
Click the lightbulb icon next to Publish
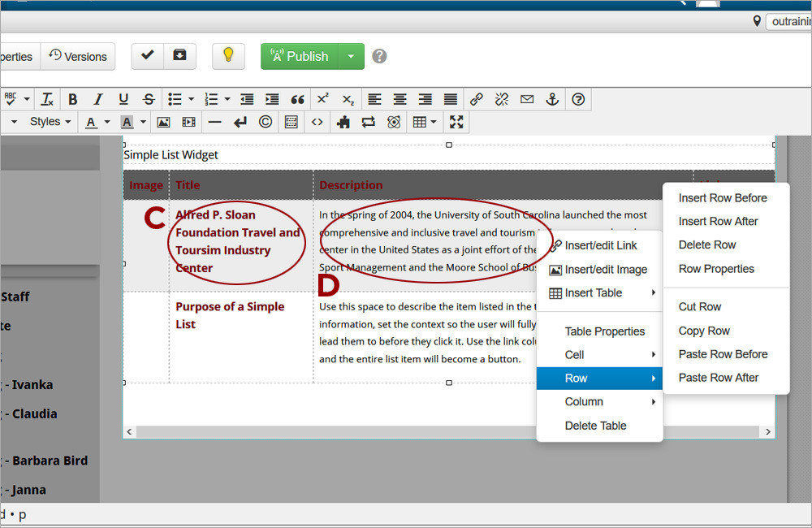click(228, 56)
